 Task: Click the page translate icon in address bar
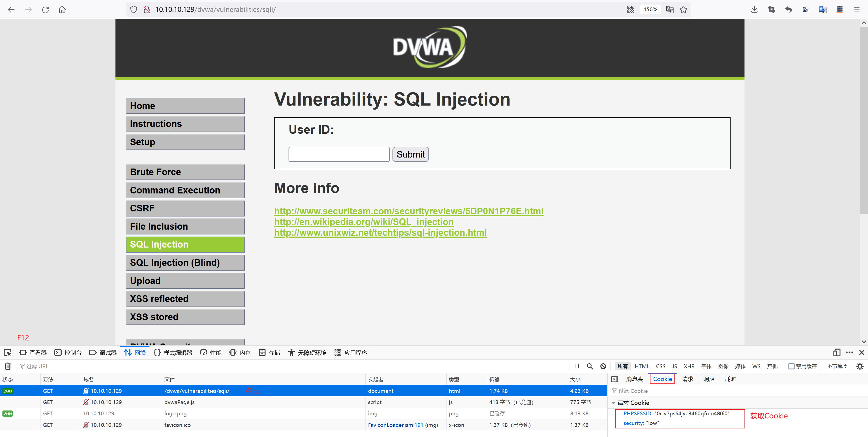[x=669, y=10]
